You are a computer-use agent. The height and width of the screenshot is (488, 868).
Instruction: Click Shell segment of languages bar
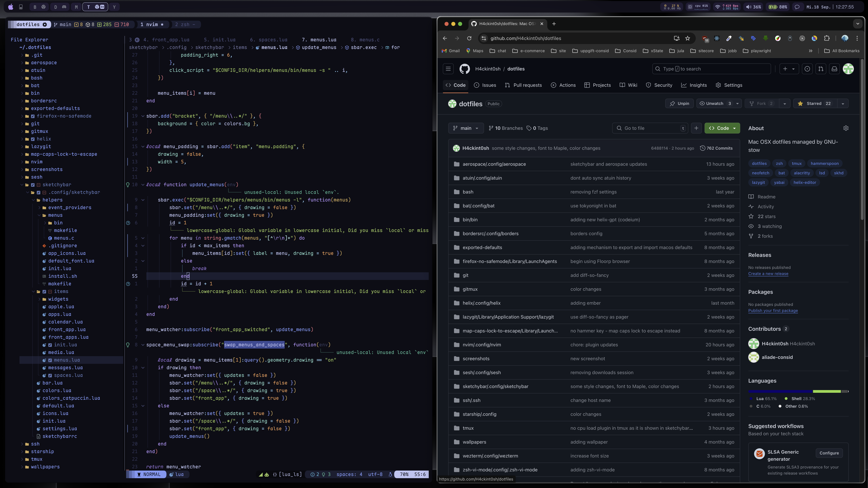coord(827,391)
